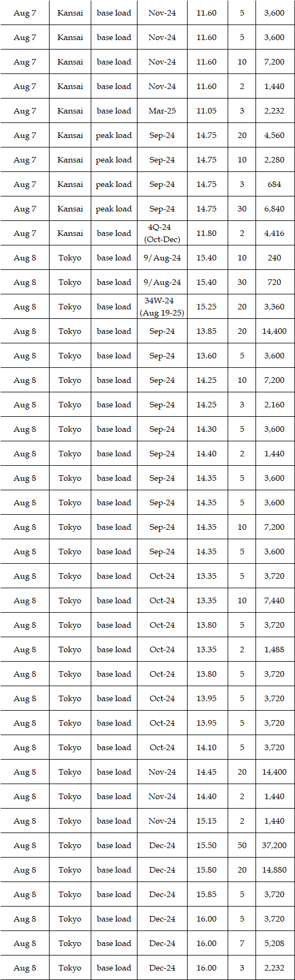The height and width of the screenshot is (980, 295).
Task: Select the 13.60 price for Sep-24
Action: (206, 356)
